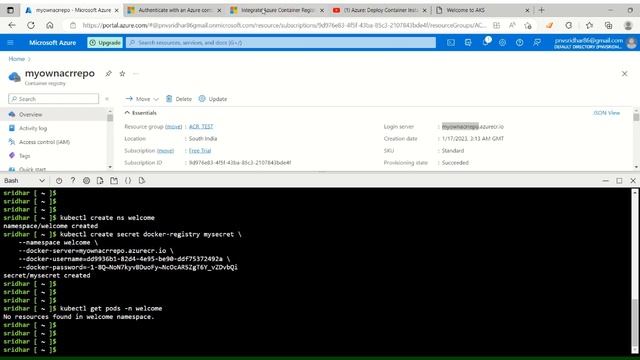640x360 pixels.
Task: Click the Upgrade button
Action: coord(105,42)
